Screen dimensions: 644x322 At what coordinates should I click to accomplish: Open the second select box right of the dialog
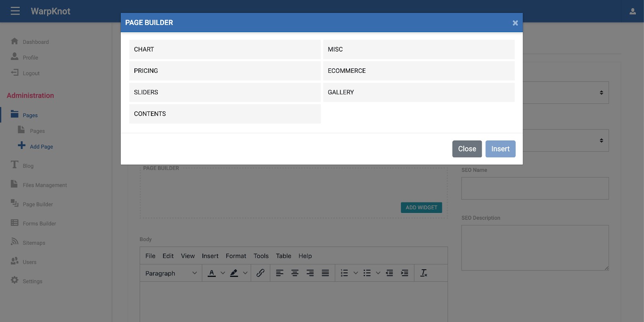pos(566,140)
